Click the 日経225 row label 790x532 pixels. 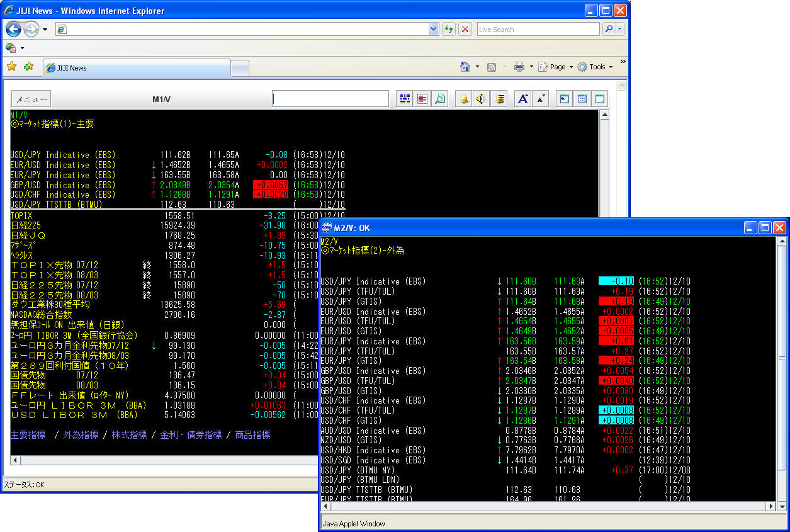(26, 225)
